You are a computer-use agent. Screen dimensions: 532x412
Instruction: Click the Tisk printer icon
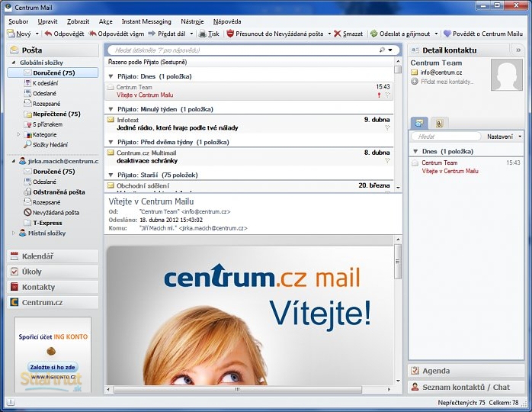pos(202,34)
